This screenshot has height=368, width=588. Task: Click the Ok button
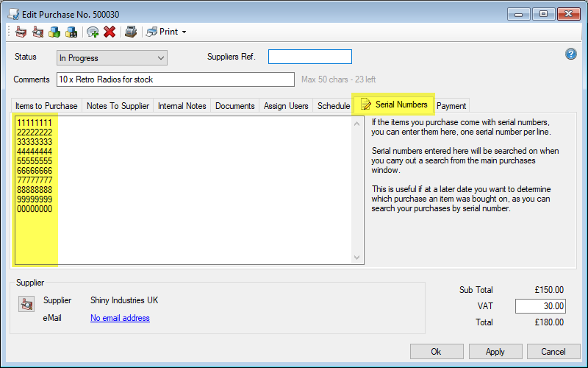click(x=437, y=352)
